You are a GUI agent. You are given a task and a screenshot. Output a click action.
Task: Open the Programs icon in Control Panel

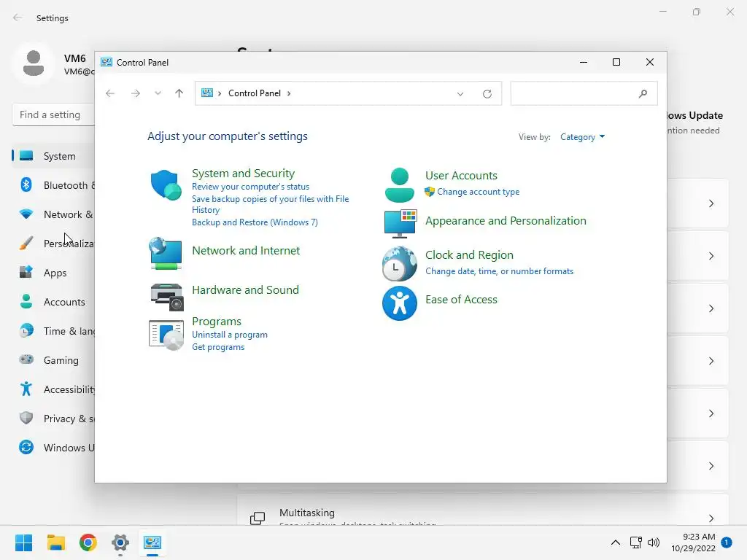click(x=166, y=335)
